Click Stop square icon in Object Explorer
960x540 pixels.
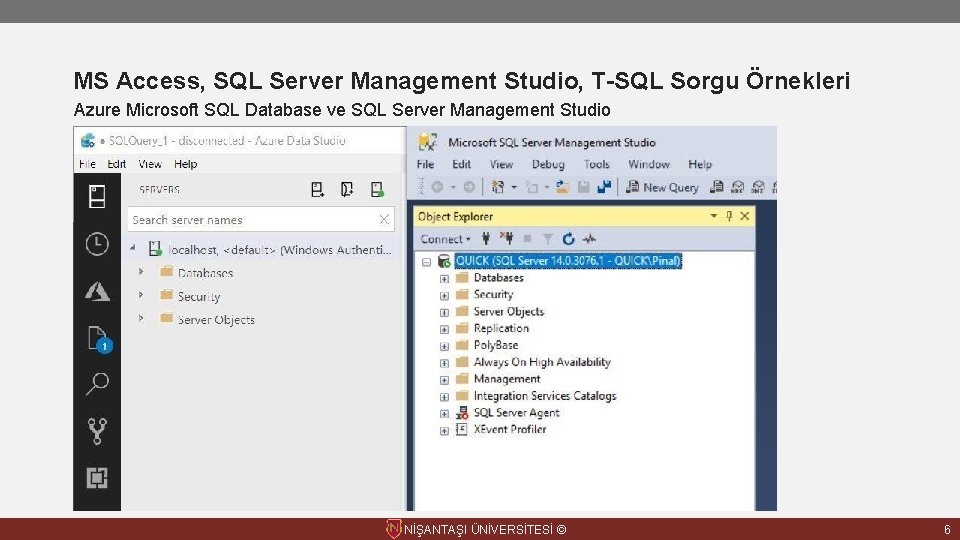pyautogui.click(x=527, y=239)
